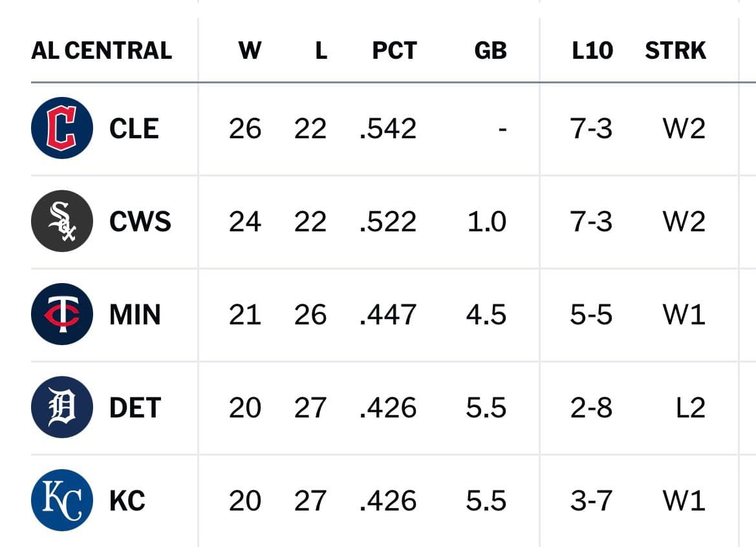Image resolution: width=756 pixels, height=559 pixels.
Task: Sort by the W column header
Action: pyautogui.click(x=250, y=50)
